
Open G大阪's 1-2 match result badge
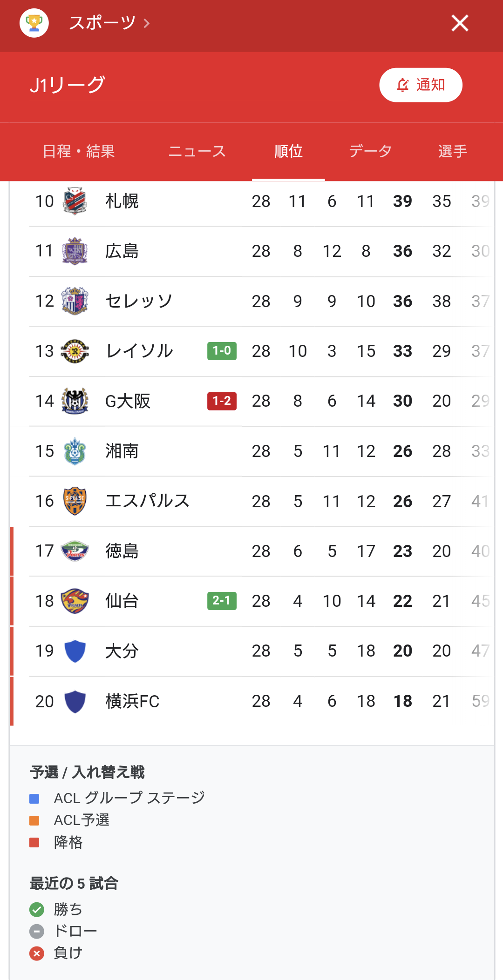[222, 401]
